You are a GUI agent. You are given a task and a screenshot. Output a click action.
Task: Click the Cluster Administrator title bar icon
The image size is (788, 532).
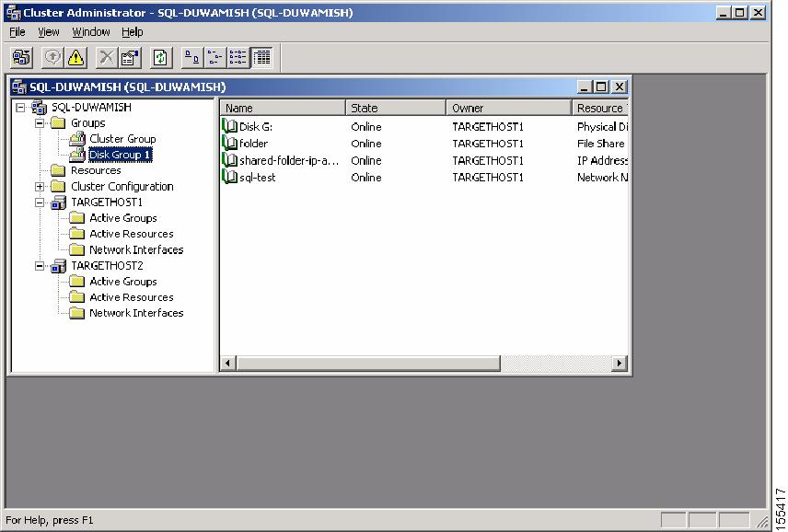coord(13,13)
